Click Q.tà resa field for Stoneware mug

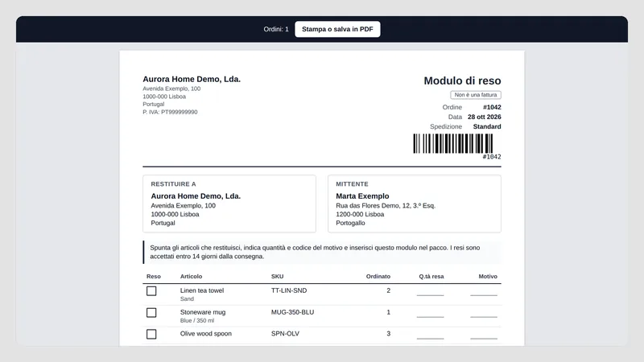tap(430, 313)
